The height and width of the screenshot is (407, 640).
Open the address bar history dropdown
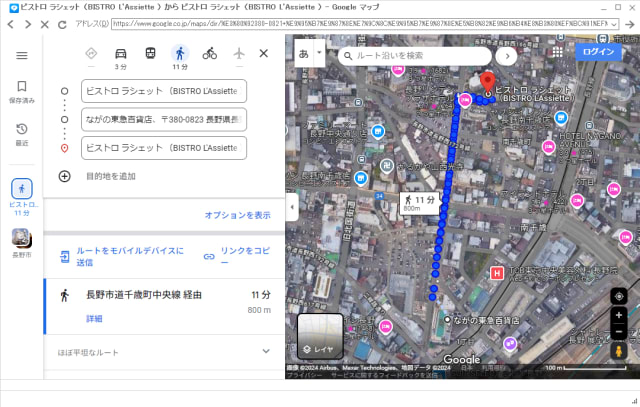pos(614,24)
